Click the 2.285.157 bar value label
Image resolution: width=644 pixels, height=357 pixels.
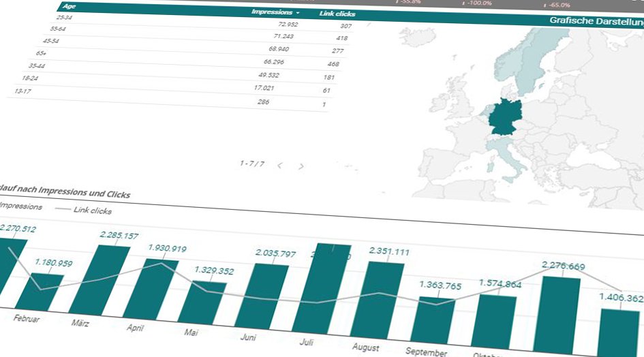[x=119, y=236]
